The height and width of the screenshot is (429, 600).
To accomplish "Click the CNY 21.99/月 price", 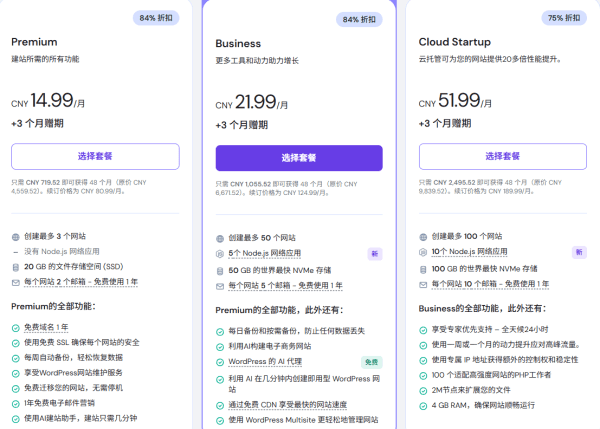I will tap(252, 102).
